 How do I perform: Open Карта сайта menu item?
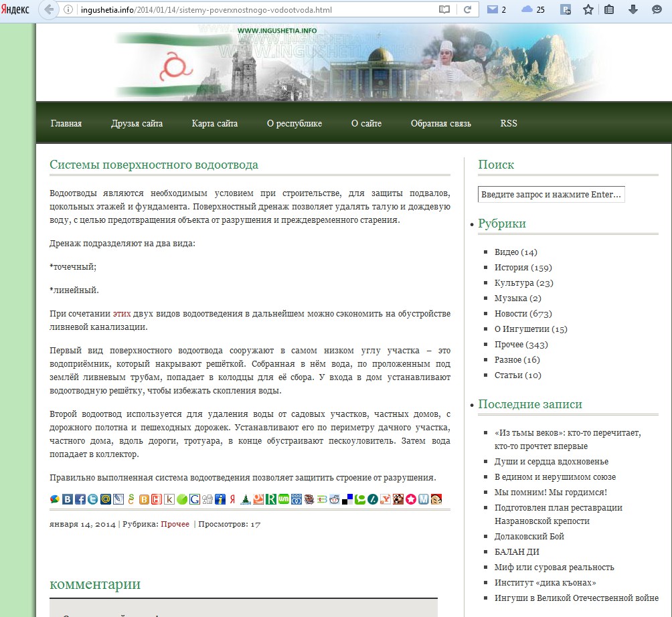215,123
